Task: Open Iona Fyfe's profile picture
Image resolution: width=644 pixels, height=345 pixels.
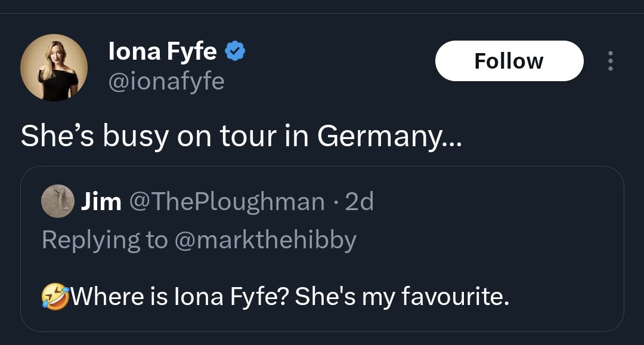Action: pyautogui.click(x=54, y=67)
